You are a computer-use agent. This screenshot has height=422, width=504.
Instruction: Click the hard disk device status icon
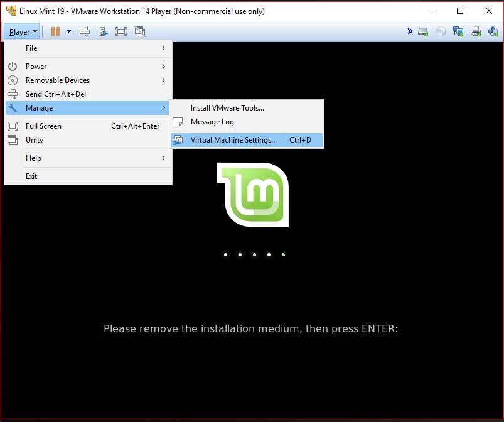tap(423, 31)
